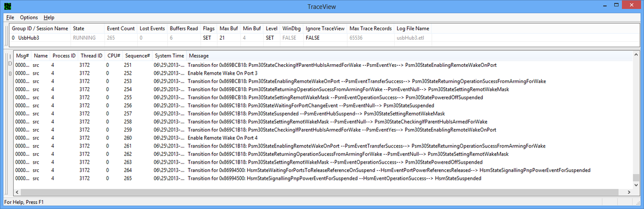Open the Help menu
This screenshot has width=644, height=209.
coord(49,17)
